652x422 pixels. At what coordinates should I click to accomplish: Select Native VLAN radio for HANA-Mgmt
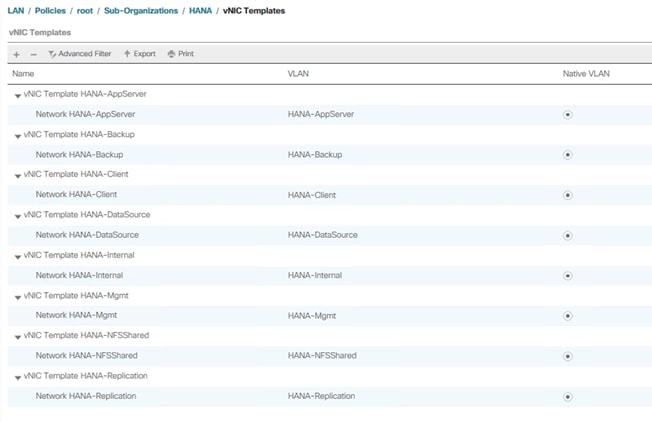point(568,316)
